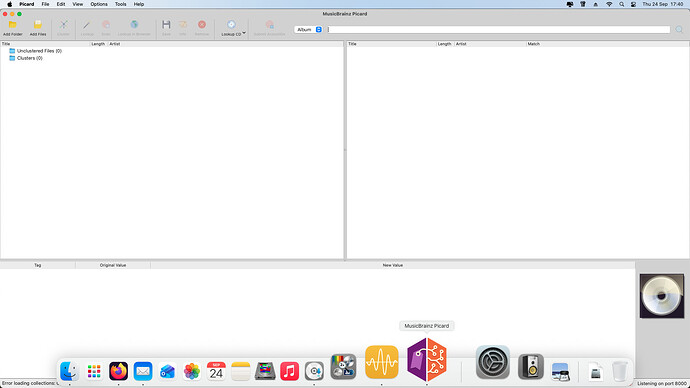This screenshot has width=690, height=388.
Task: Open Music app from the dock
Action: (290, 371)
